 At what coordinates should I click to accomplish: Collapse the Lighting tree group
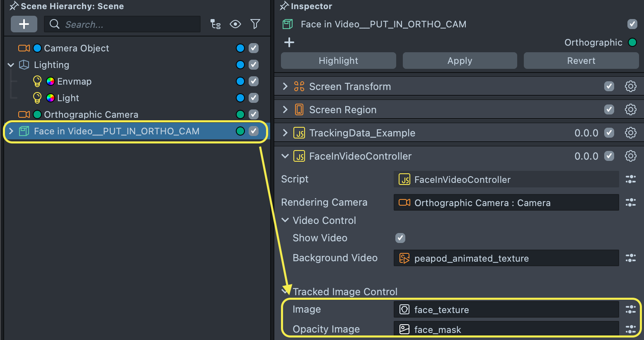click(11, 65)
